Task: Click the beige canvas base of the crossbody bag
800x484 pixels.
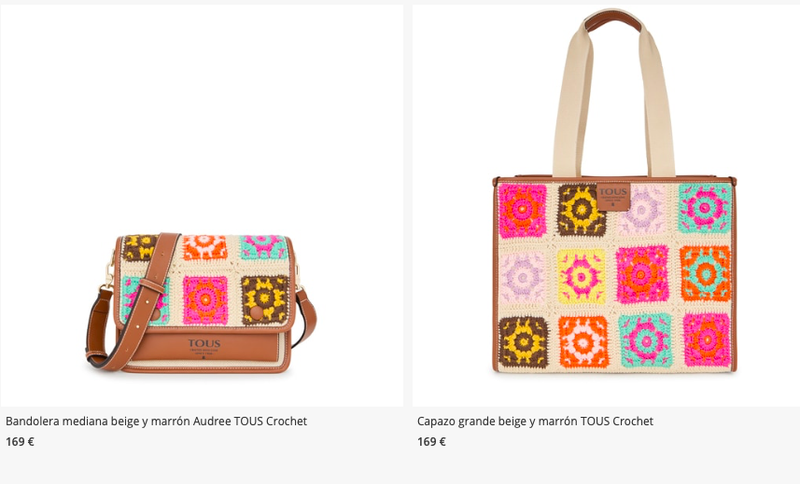Action: 202,363
